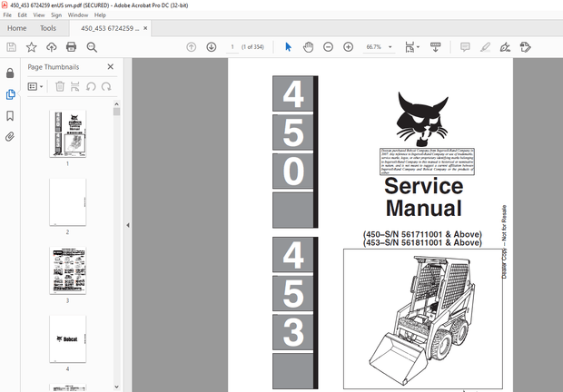The height and width of the screenshot is (392, 563).
Task: Activate the Selection arrow tool
Action: tap(288, 47)
